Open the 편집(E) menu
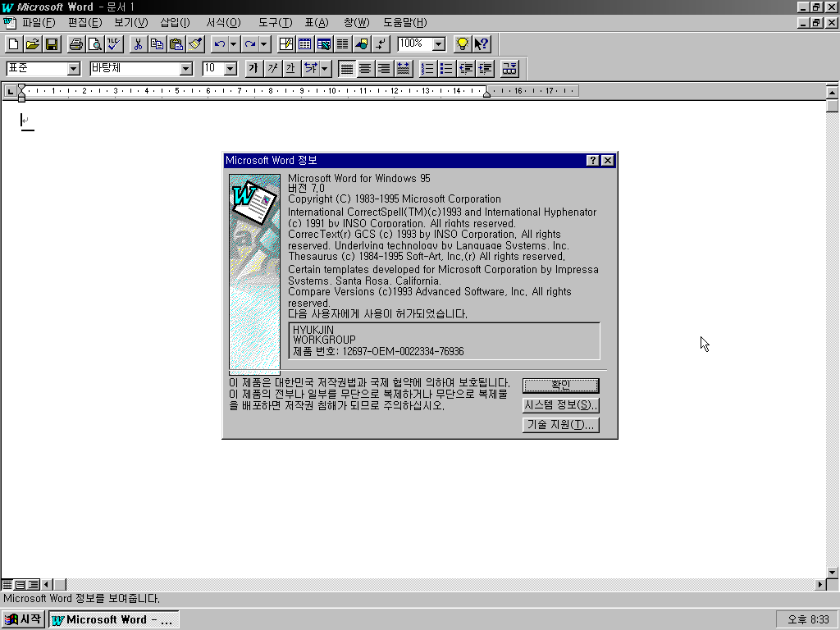The image size is (840, 630). tap(84, 22)
